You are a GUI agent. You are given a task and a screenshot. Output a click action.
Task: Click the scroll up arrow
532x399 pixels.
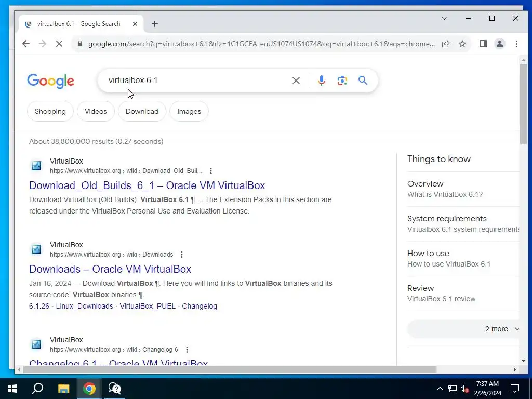523,60
